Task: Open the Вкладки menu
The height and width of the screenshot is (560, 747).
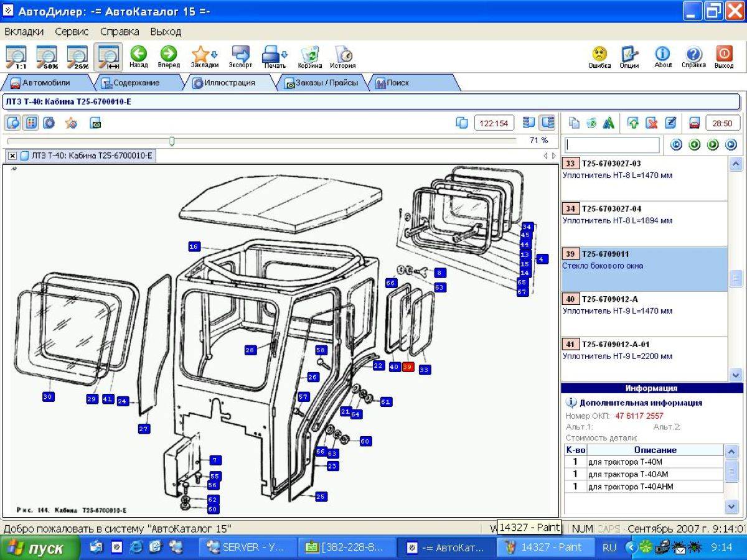Action: pyautogui.click(x=24, y=31)
